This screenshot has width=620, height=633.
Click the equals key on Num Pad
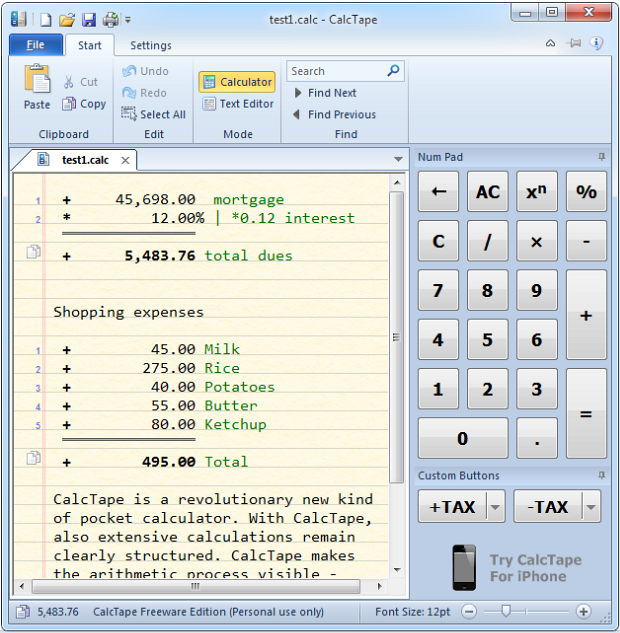[x=586, y=413]
